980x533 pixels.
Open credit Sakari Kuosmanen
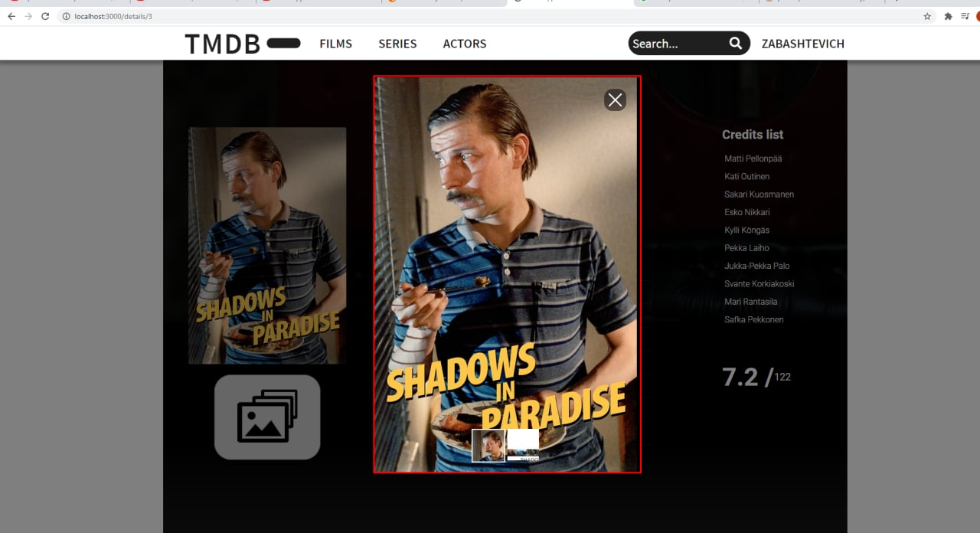pyautogui.click(x=759, y=195)
